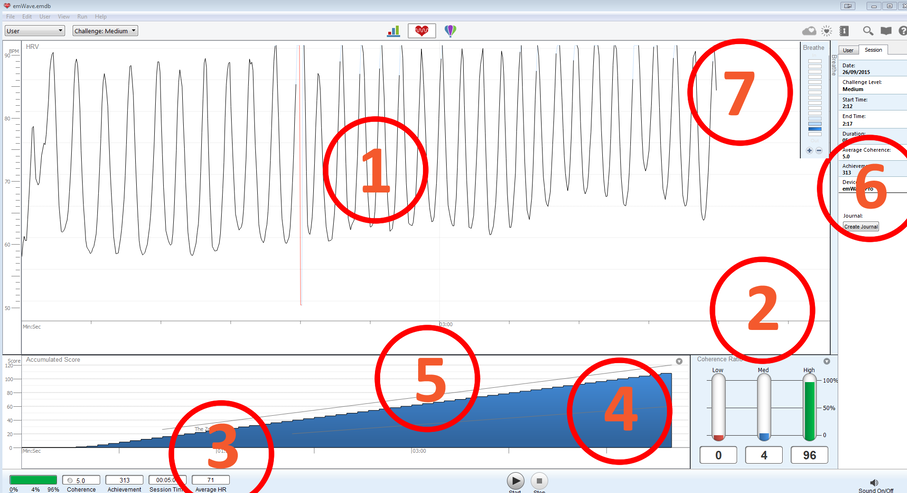Close the Coherence Ratio panel
This screenshot has height=493, width=907.
(826, 361)
